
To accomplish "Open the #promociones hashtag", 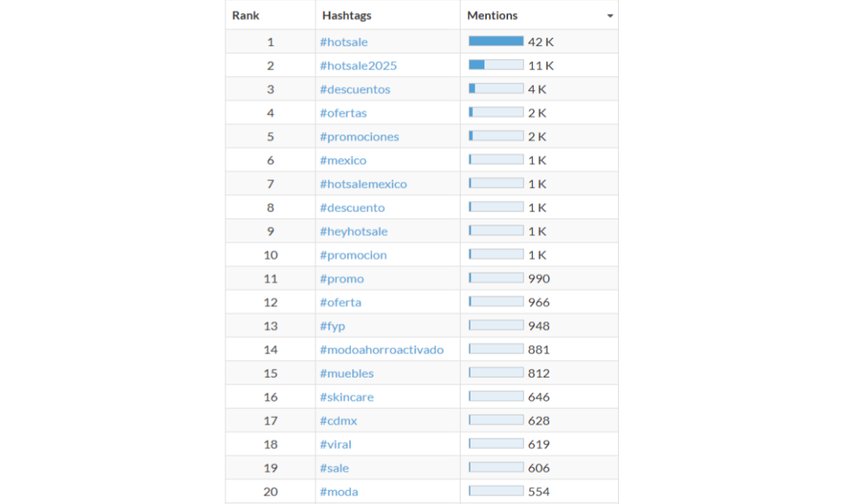I will click(x=359, y=137).
